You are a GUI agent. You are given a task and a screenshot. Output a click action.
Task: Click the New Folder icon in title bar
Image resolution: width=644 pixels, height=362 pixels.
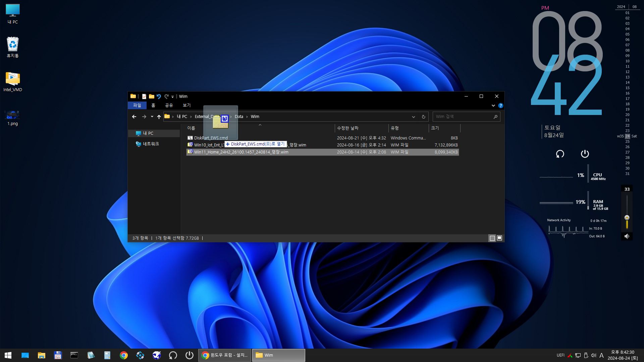click(152, 97)
